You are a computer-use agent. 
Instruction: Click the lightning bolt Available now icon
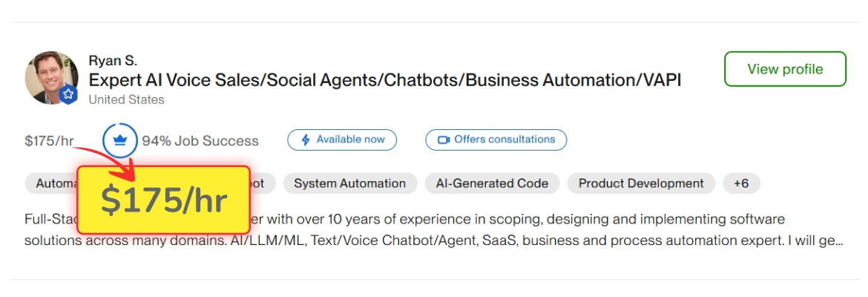305,140
